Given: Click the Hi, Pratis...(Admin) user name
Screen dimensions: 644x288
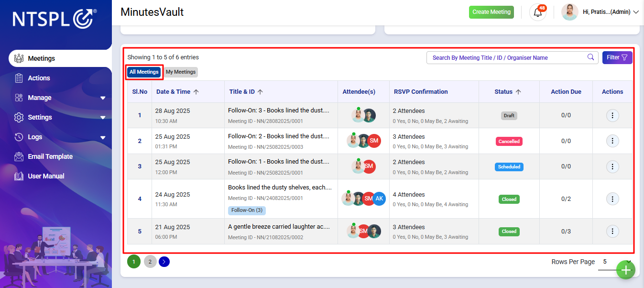Looking at the screenshot, I should click(606, 12).
